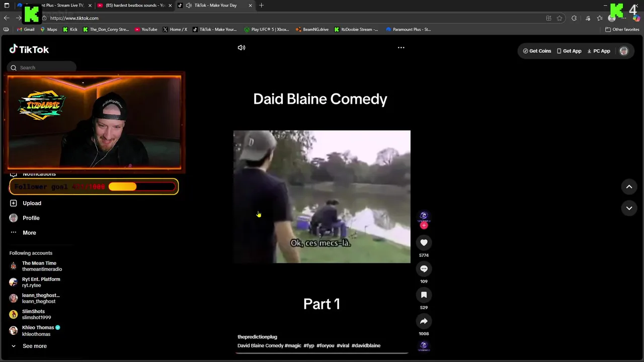Like the video with the heart icon
Image resolution: width=644 pixels, height=362 pixels.
pyautogui.click(x=424, y=243)
